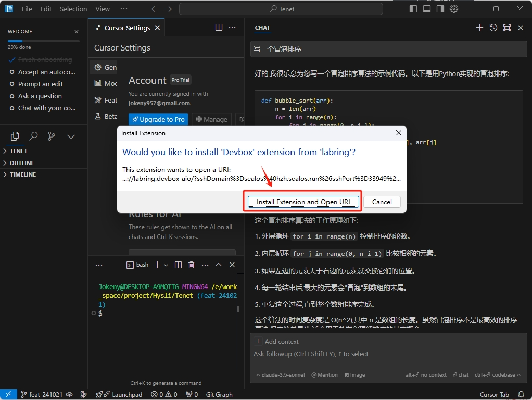Open the Source Control view icon

tap(52, 136)
